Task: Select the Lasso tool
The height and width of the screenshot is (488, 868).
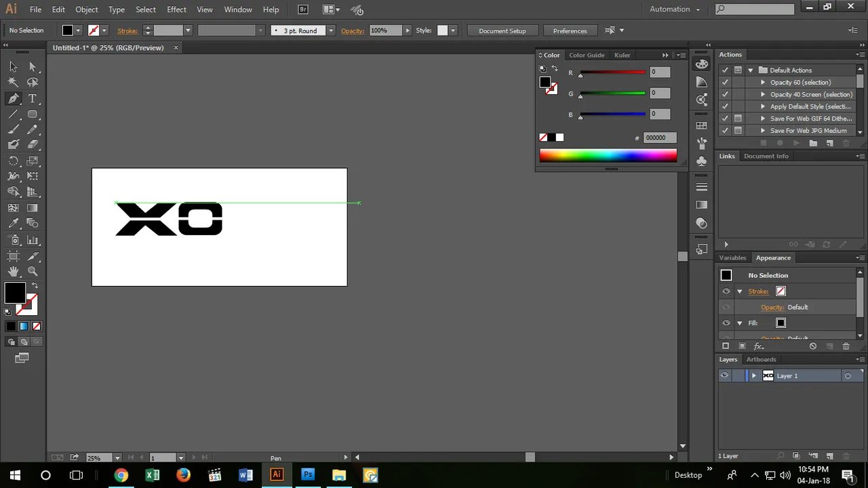Action: click(x=33, y=82)
